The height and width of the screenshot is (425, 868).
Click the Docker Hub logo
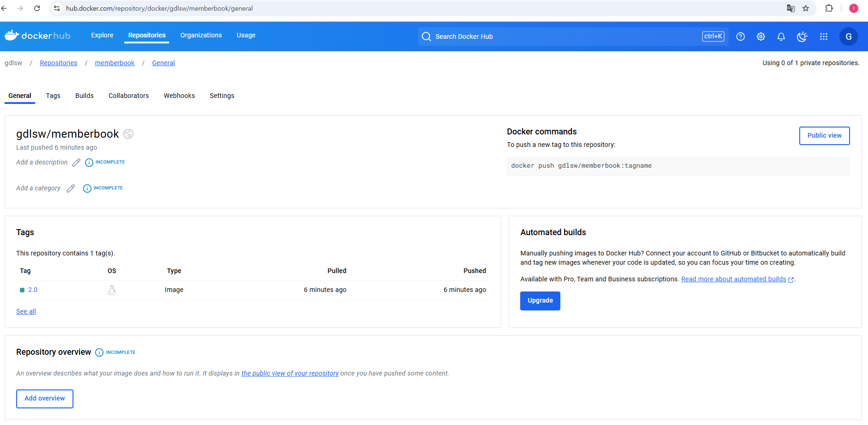[x=37, y=36]
